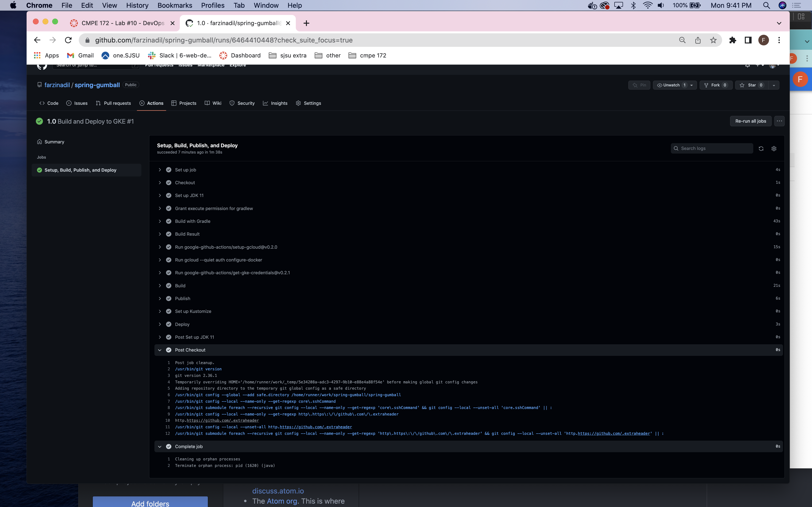This screenshot has height=507, width=812.
Task: Click the Re-run all jobs button
Action: (750, 121)
